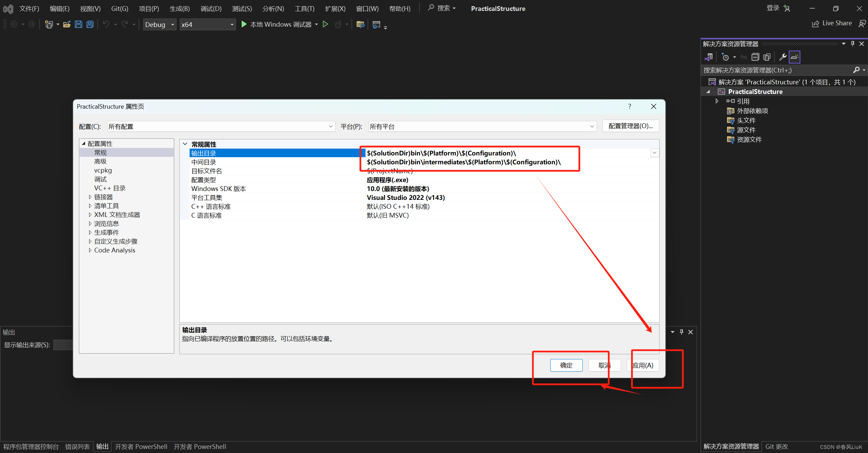Click the Save All icon in toolbar

(x=90, y=24)
